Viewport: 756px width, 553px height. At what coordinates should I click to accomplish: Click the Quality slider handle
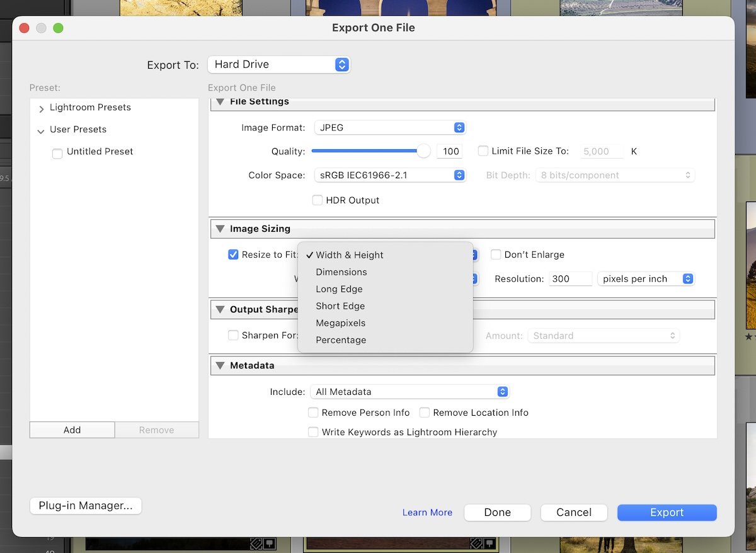(423, 151)
